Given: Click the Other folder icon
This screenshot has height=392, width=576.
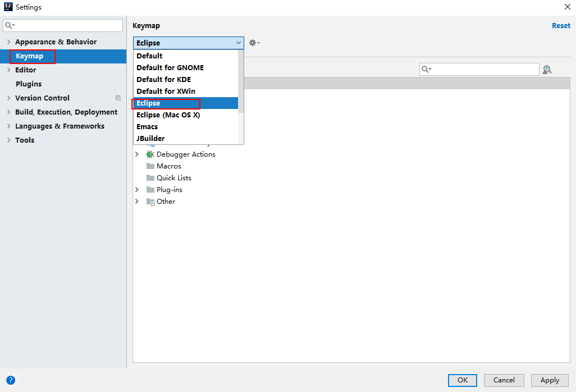Looking at the screenshot, I should (150, 202).
